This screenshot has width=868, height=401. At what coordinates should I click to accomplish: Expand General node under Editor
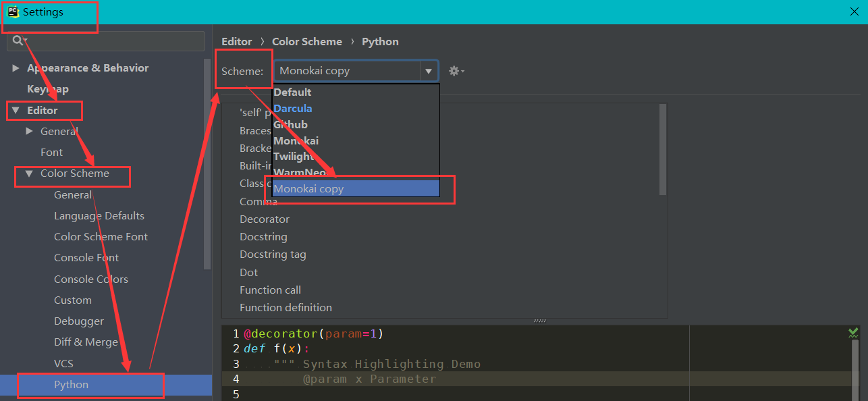click(x=29, y=131)
